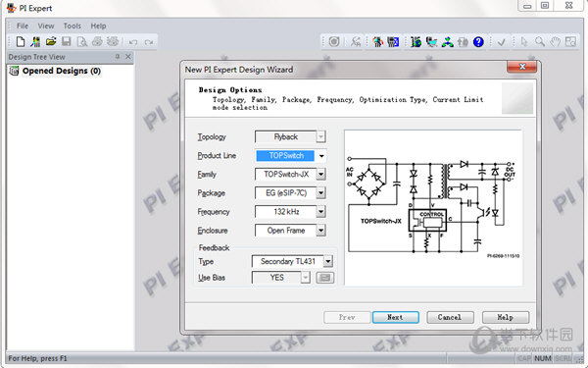Launch the design wizard toolbar icon
Screen dimensions: 588x368
tap(35, 41)
